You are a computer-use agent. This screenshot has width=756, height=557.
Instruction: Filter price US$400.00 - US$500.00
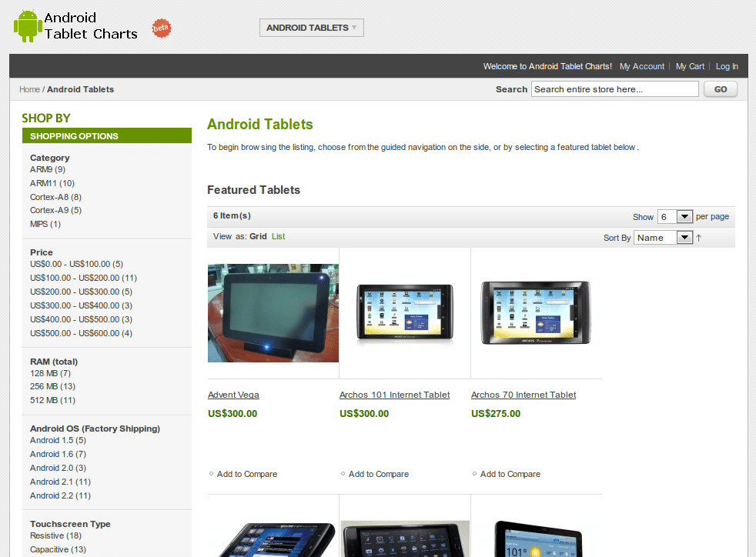click(x=81, y=320)
